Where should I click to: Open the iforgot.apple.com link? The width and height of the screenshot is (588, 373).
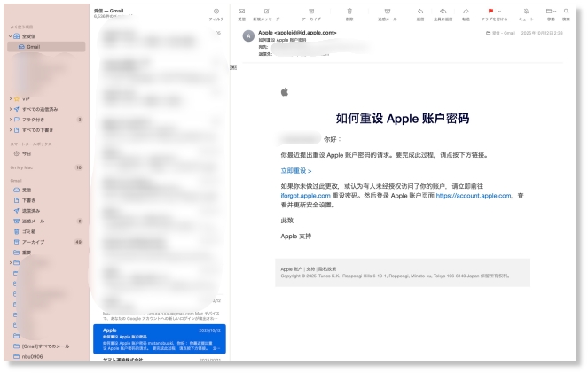point(305,196)
